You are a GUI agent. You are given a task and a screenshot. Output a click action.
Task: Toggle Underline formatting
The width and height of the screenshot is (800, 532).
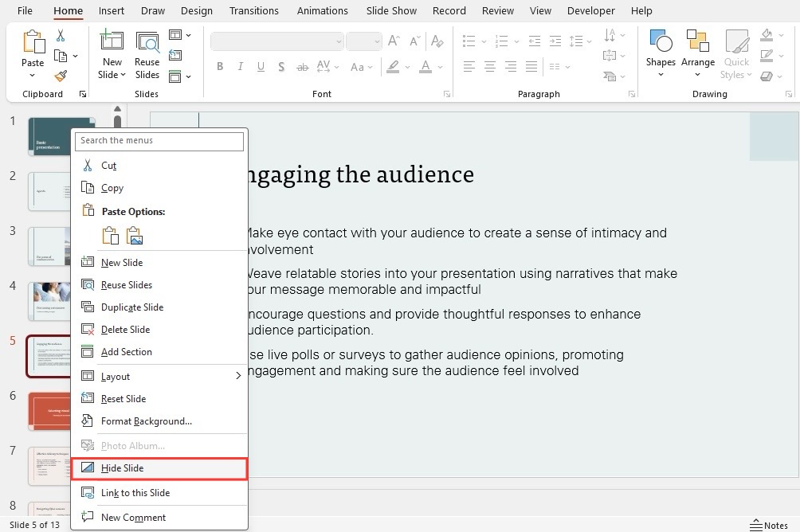[261, 67]
